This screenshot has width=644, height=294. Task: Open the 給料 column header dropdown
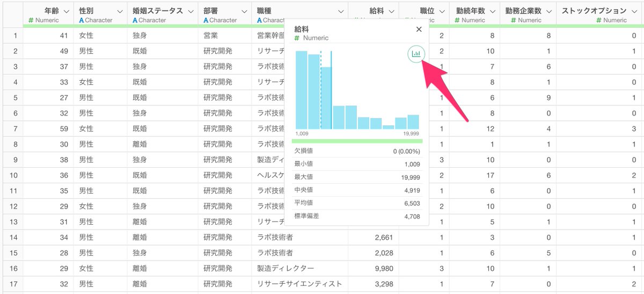(x=392, y=11)
